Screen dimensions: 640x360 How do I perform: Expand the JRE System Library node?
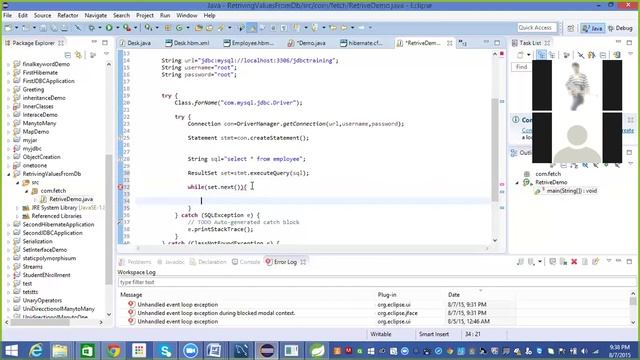[18, 208]
